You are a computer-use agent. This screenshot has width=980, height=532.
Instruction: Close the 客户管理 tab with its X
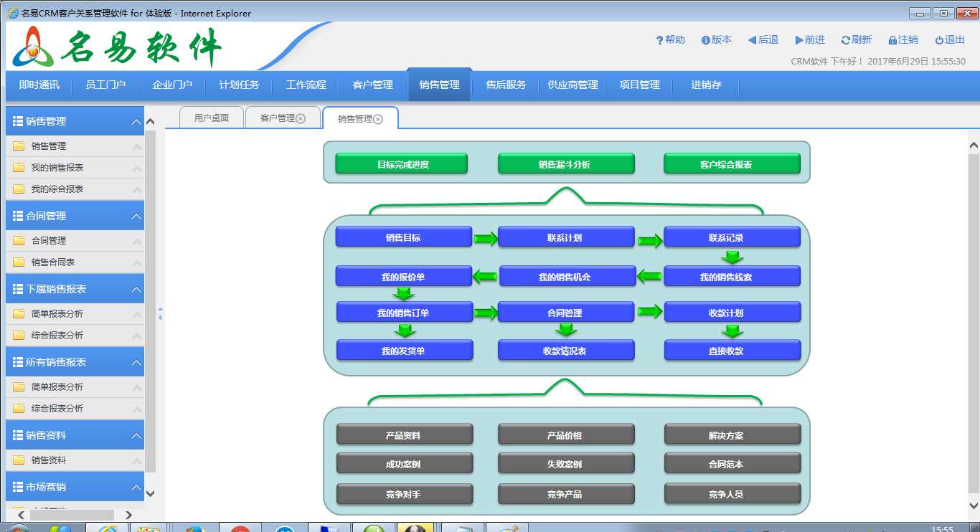click(x=301, y=118)
